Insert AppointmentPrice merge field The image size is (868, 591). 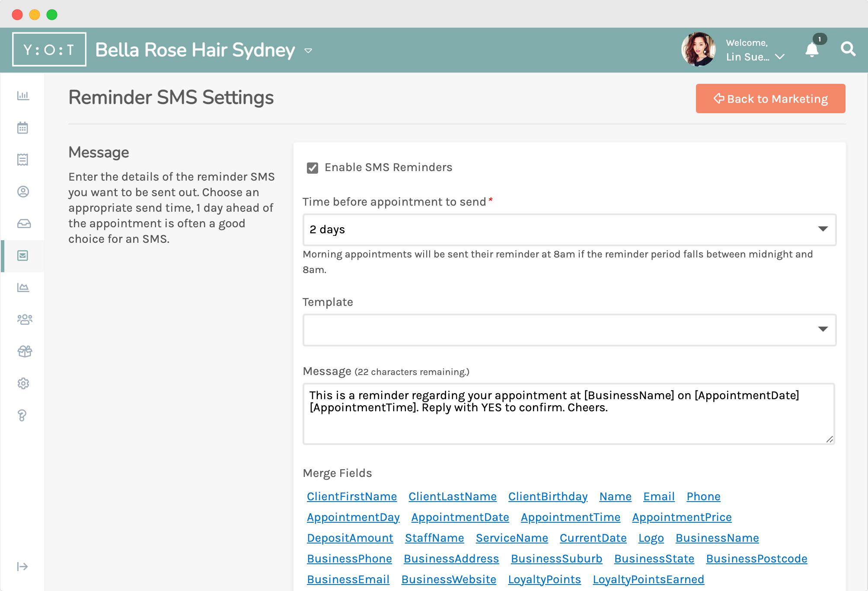tap(682, 517)
